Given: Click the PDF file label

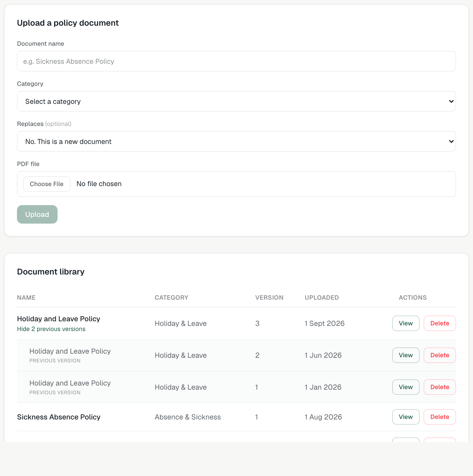Looking at the screenshot, I should [28, 164].
